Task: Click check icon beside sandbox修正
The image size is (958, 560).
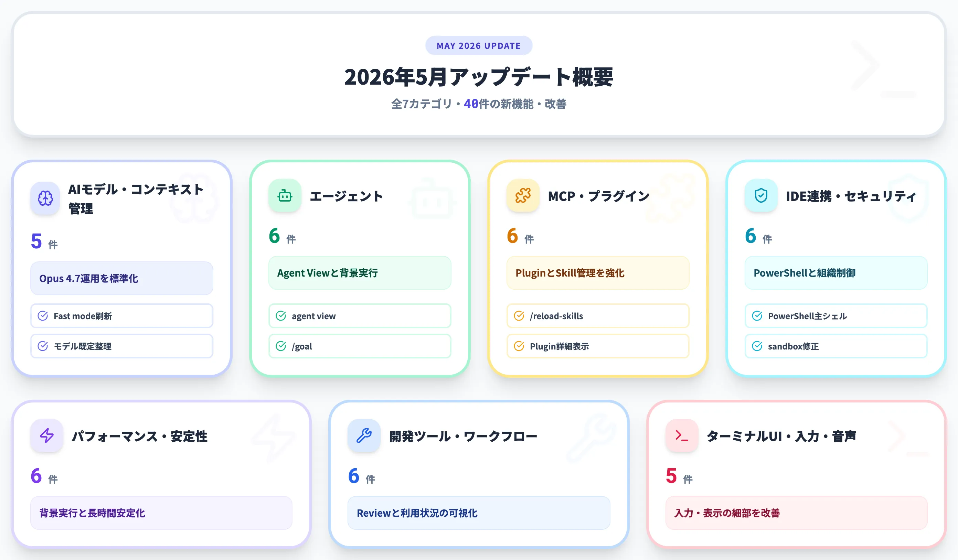Action: point(757,346)
